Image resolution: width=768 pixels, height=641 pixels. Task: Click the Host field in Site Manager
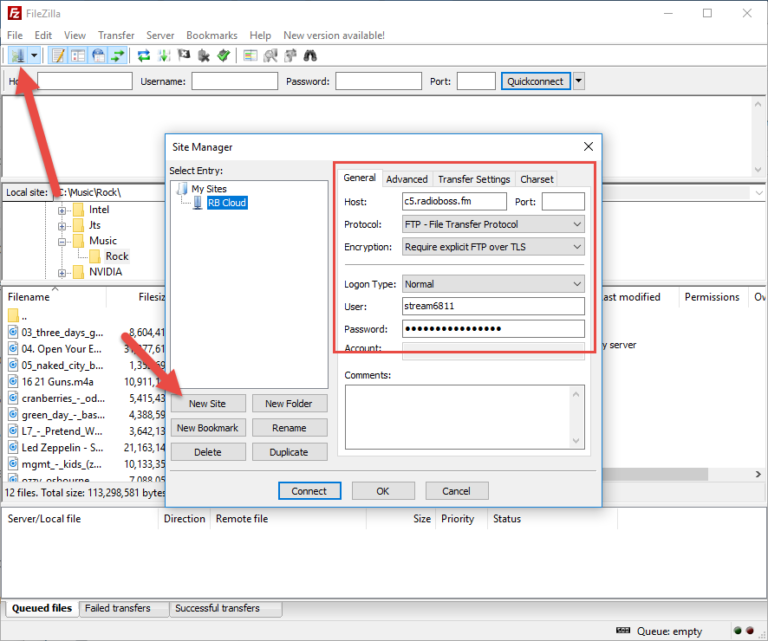(454, 201)
